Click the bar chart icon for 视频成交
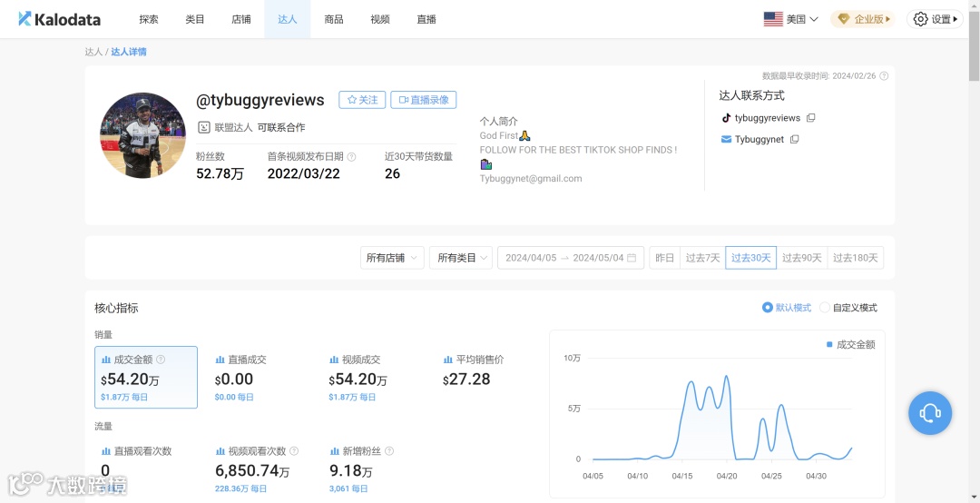Image resolution: width=980 pixels, height=503 pixels. tap(334, 360)
